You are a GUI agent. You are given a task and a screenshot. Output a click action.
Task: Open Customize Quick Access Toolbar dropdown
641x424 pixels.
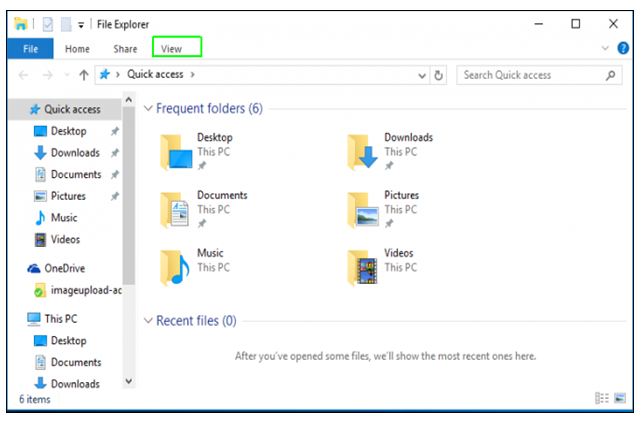pos(81,25)
